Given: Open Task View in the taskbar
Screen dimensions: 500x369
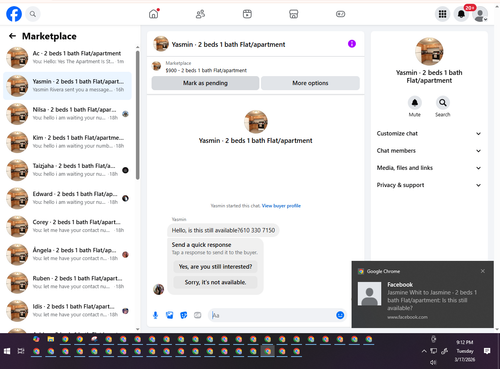Looking at the screenshot, I should 21,351.
